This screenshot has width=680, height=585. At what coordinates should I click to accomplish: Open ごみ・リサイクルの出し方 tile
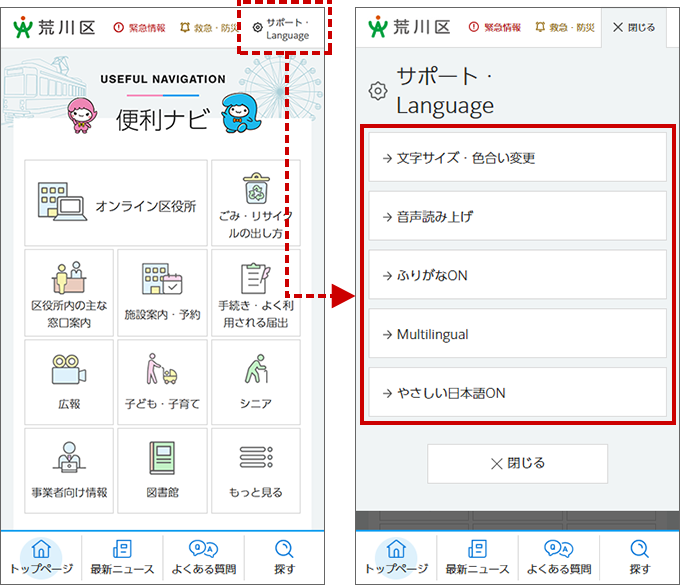coord(256,203)
